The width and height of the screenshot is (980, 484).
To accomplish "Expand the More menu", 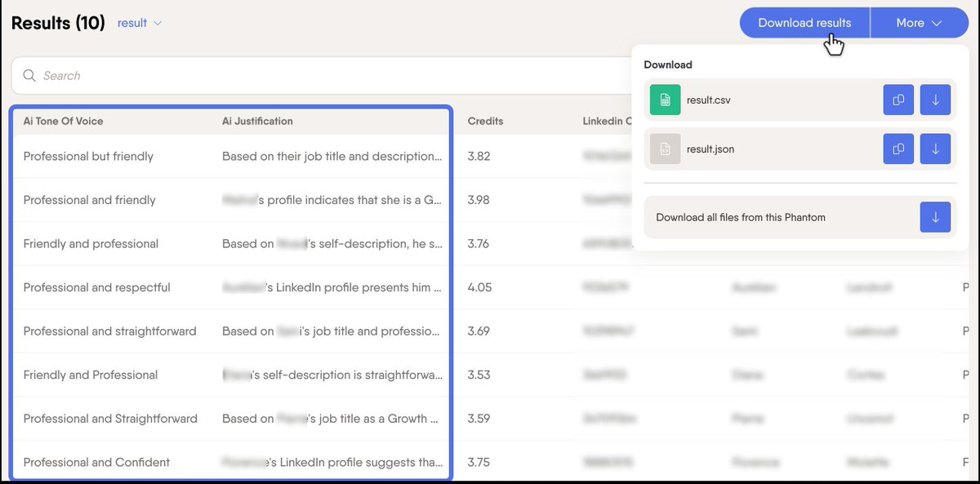I will (919, 22).
